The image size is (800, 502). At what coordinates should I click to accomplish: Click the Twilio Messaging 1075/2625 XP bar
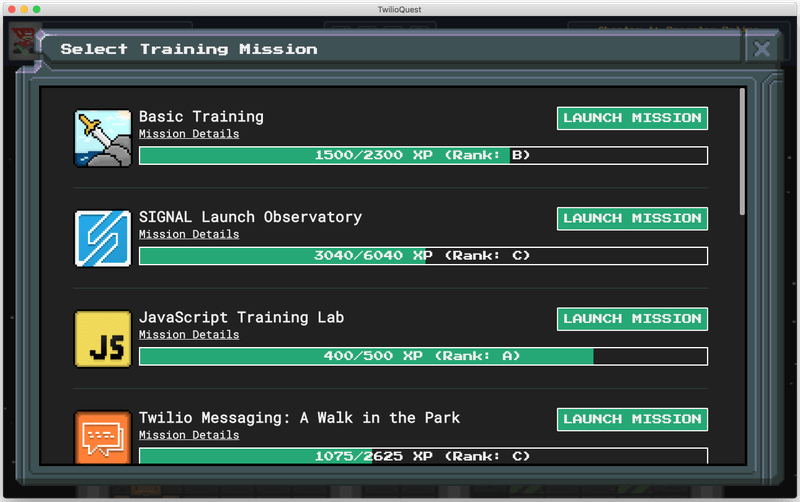(423, 456)
